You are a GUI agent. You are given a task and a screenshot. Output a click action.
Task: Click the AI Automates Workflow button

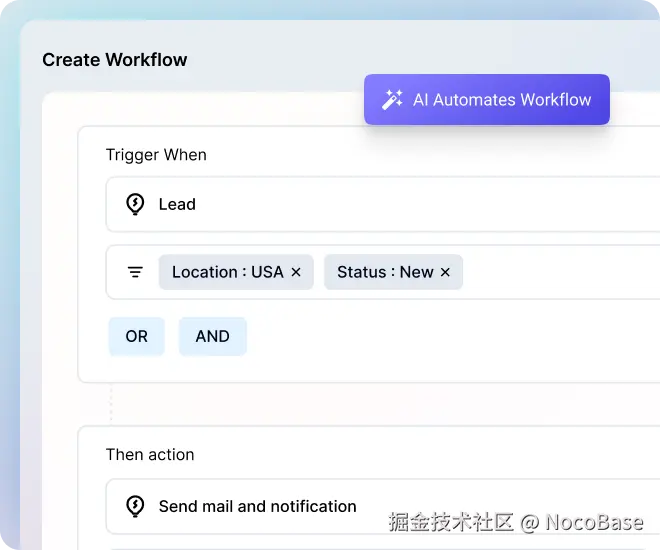click(487, 100)
